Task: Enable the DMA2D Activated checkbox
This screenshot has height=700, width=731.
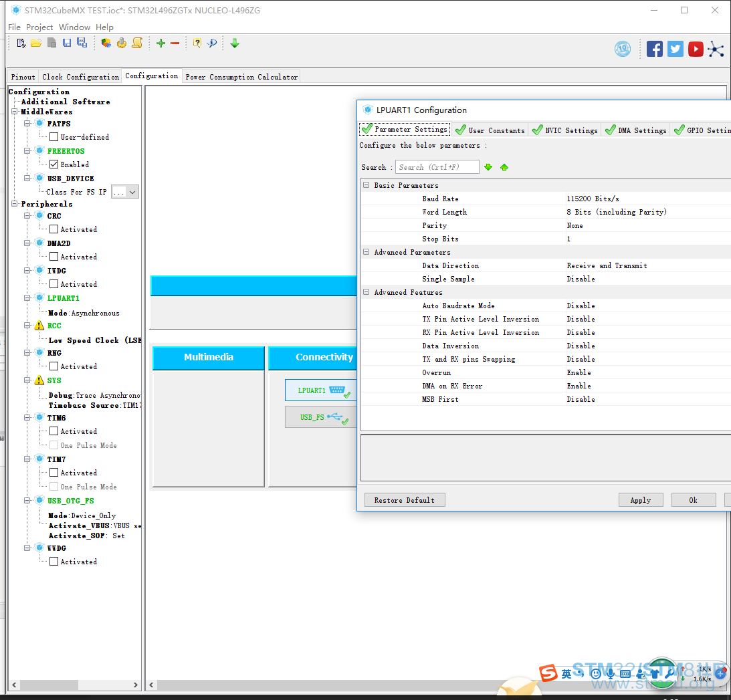Action: tap(54, 256)
